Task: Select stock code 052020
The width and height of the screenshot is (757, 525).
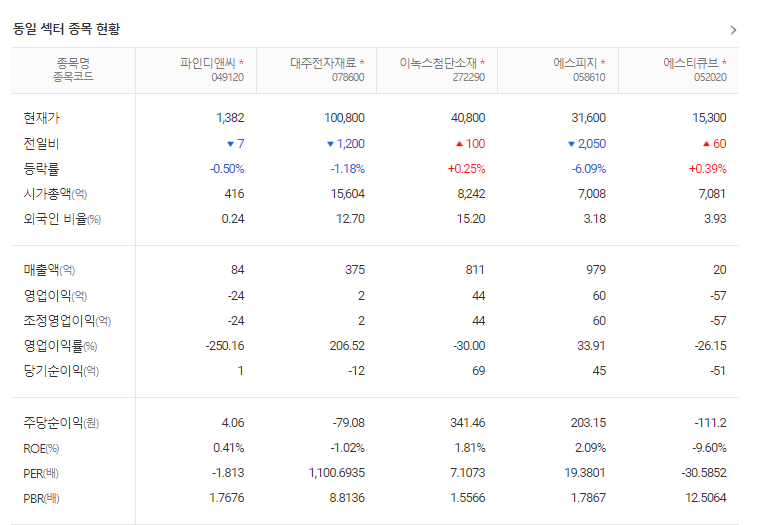Action: tap(710, 77)
